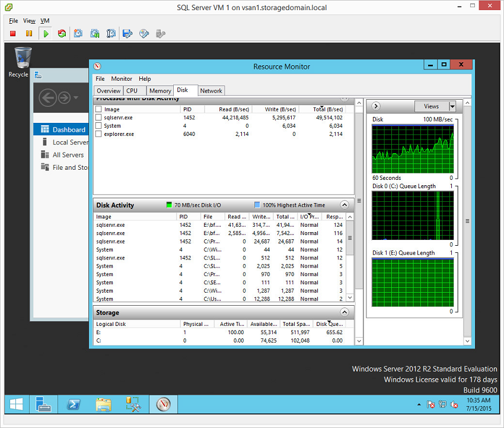Image resolution: width=504 pixels, height=428 pixels.
Task: Select Dashboard in Server Manager
Action: (x=61, y=129)
